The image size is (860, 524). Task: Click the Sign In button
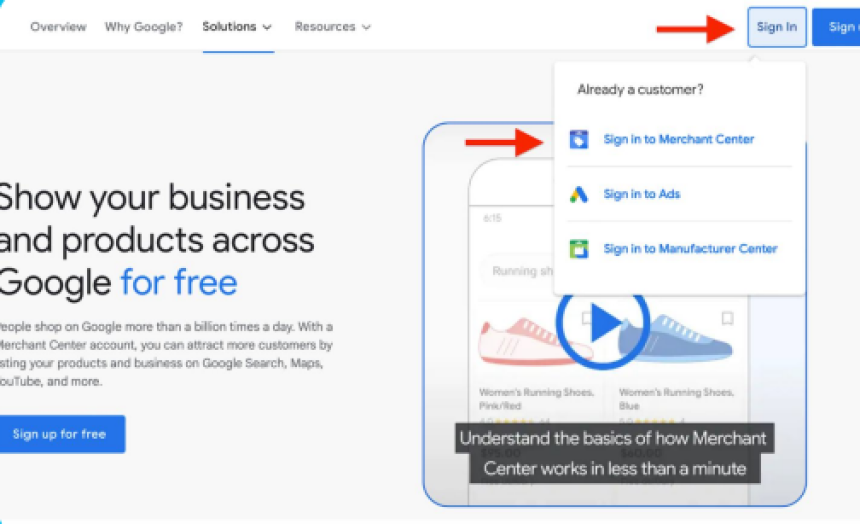(x=777, y=27)
